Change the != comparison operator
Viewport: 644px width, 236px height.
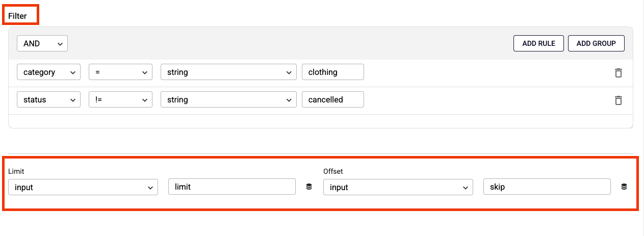click(120, 100)
